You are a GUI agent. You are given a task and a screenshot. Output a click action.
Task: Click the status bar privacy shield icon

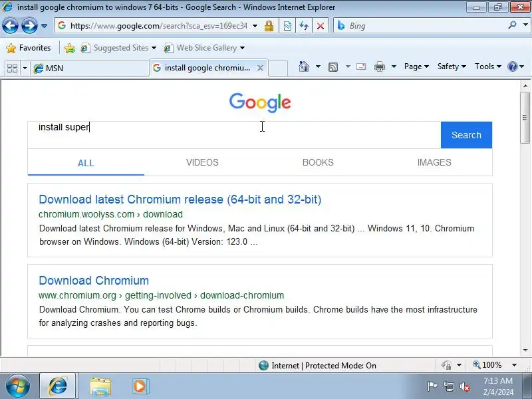(x=446, y=365)
